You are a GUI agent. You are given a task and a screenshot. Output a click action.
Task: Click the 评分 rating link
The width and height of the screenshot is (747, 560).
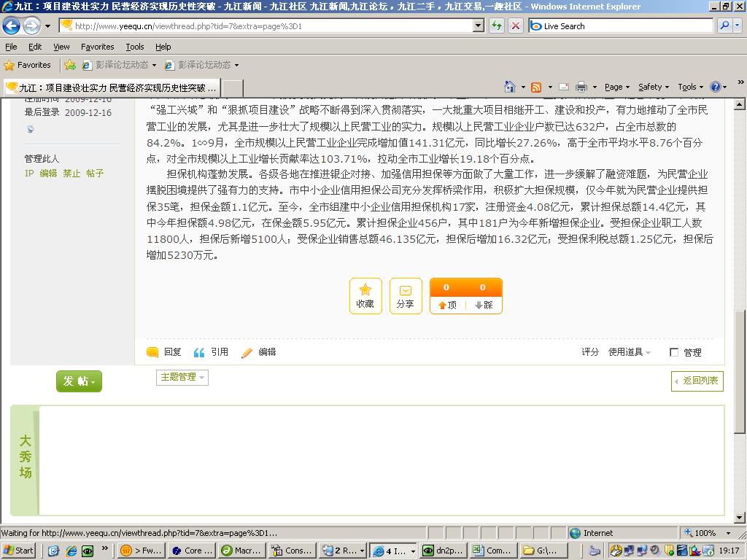coord(589,352)
